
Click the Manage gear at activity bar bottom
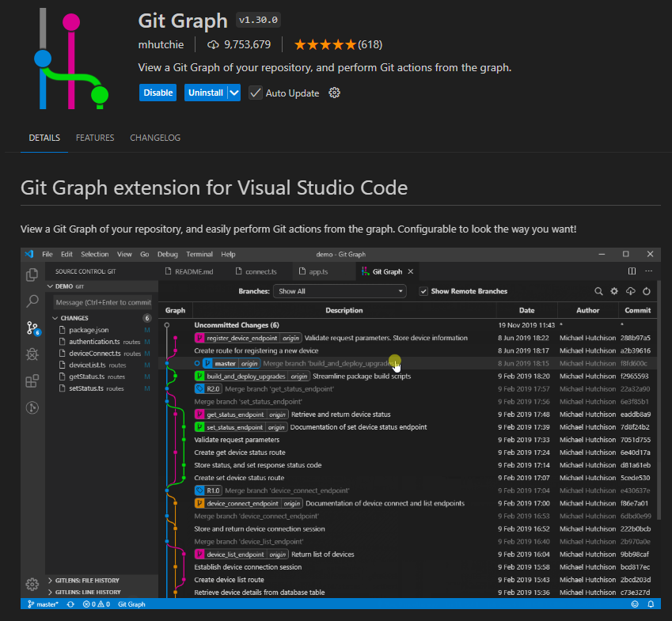point(32,584)
